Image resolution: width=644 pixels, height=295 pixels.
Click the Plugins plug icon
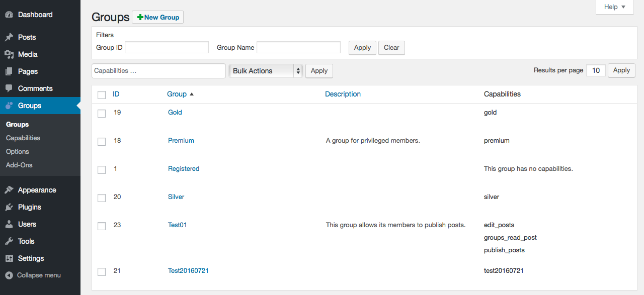pyautogui.click(x=9, y=207)
